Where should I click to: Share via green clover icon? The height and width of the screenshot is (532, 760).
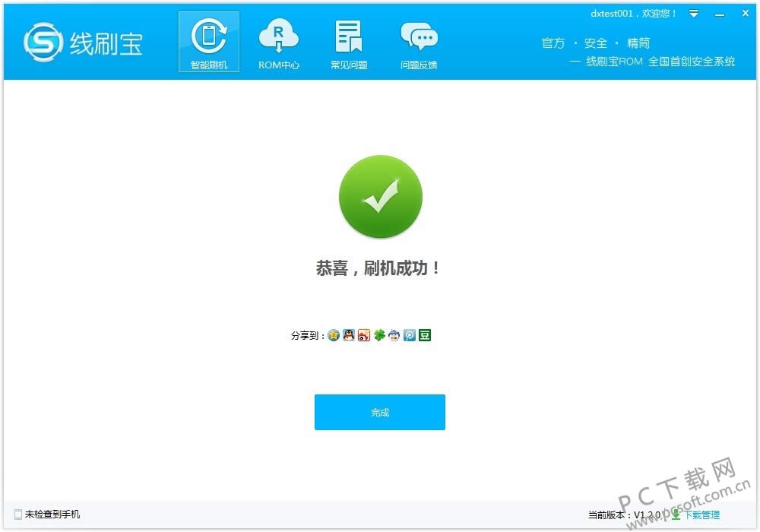click(379, 335)
